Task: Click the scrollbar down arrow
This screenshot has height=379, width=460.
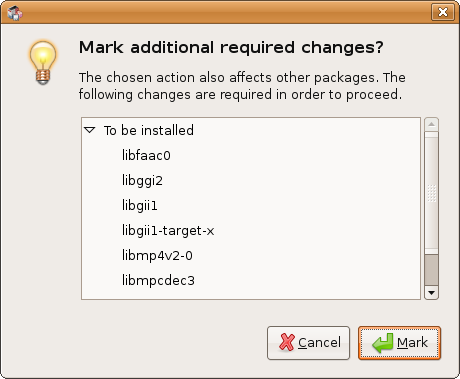Action: 431,293
